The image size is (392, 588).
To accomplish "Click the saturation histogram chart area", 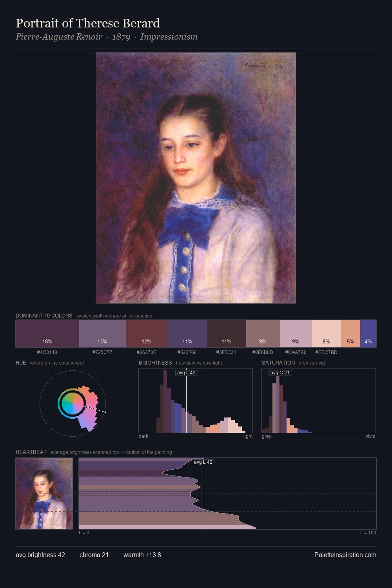I will pos(319,401).
